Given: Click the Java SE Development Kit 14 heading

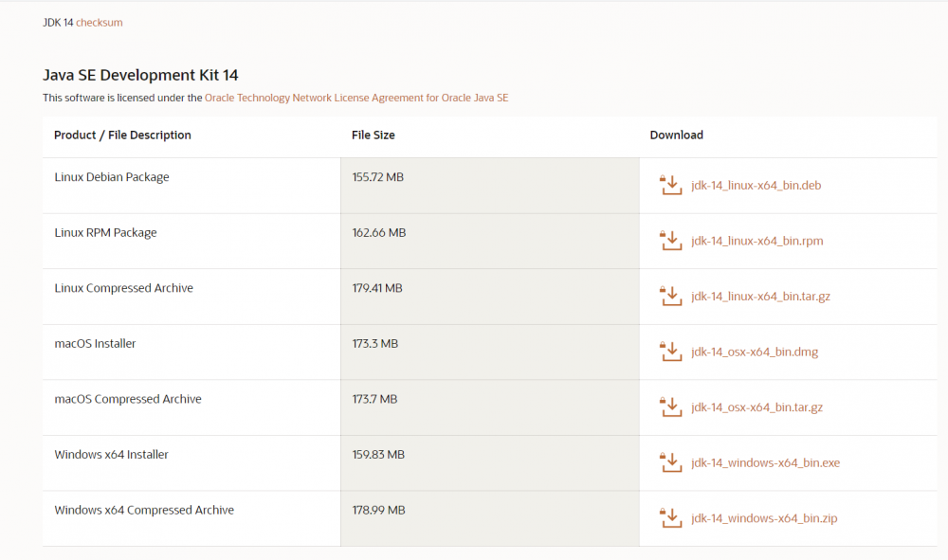Looking at the screenshot, I should point(140,75).
